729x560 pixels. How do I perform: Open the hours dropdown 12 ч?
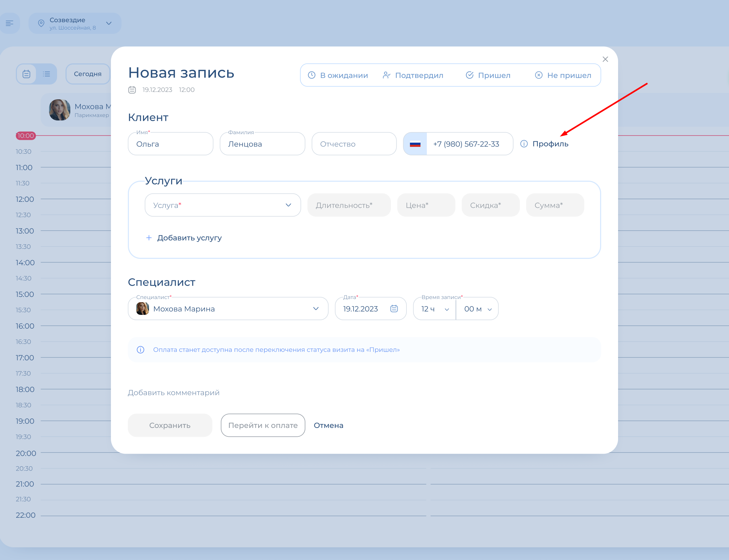pyautogui.click(x=435, y=309)
